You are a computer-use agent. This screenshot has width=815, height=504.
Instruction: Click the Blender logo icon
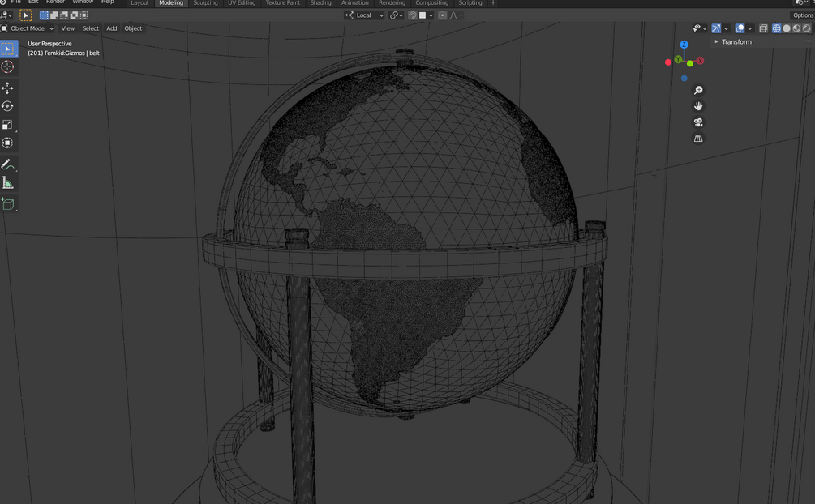point(3,2)
